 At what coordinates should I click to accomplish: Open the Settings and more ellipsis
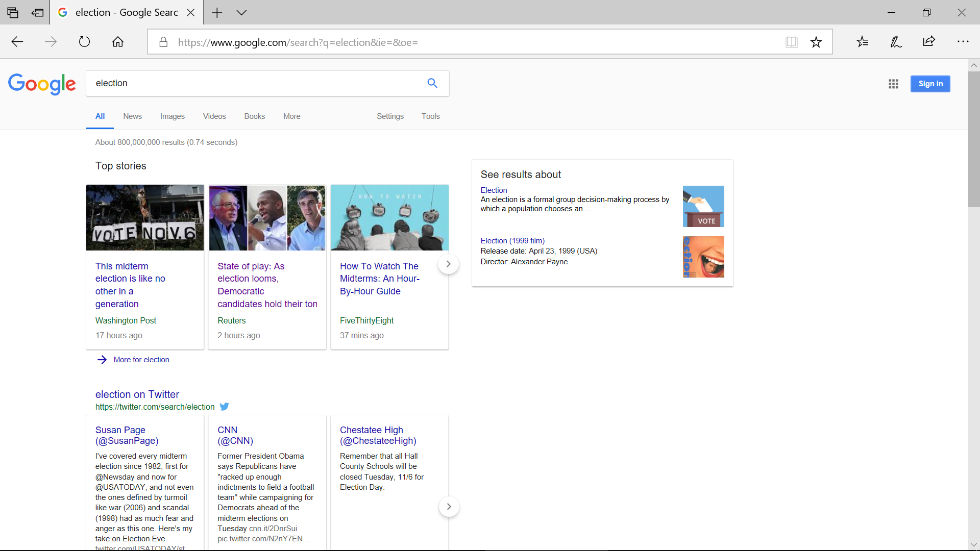[x=963, y=42]
